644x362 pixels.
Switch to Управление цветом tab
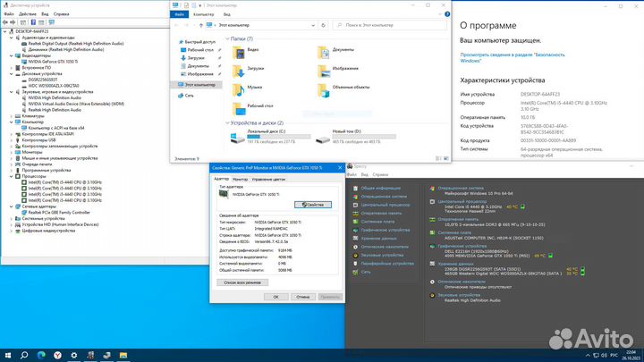pos(268,180)
